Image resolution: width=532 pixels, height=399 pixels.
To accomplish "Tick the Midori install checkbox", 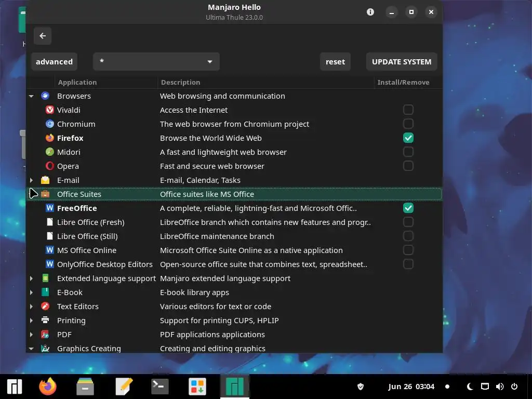I will pyautogui.click(x=408, y=152).
